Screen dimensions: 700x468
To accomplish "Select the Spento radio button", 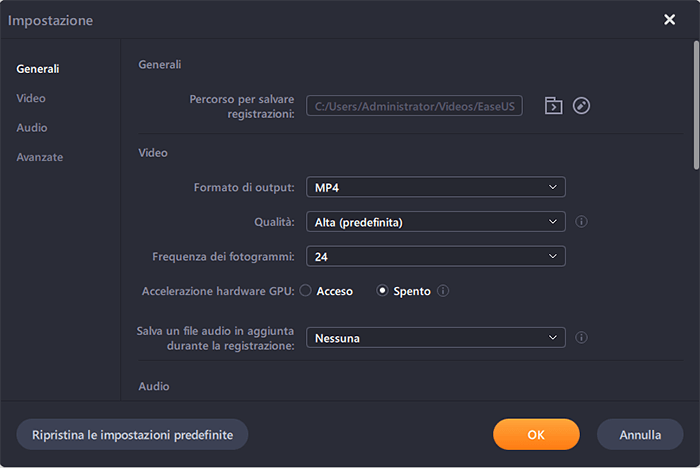I will pyautogui.click(x=382, y=291).
